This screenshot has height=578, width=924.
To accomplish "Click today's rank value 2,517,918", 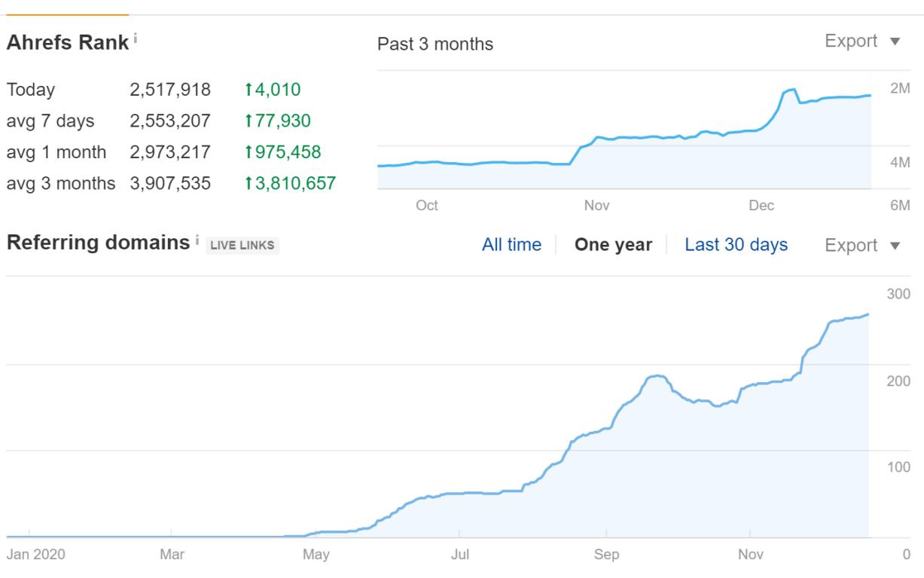I will 170,90.
